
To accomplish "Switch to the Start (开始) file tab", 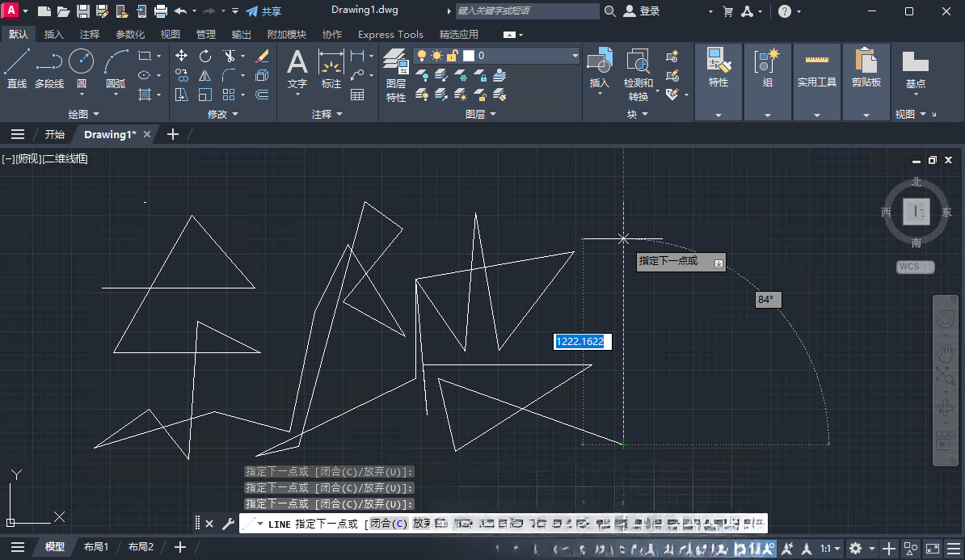I will tap(54, 134).
